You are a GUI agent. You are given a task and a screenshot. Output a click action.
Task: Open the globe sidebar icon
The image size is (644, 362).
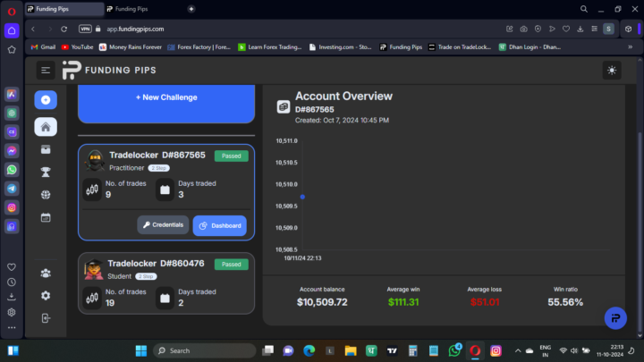pos(46,195)
